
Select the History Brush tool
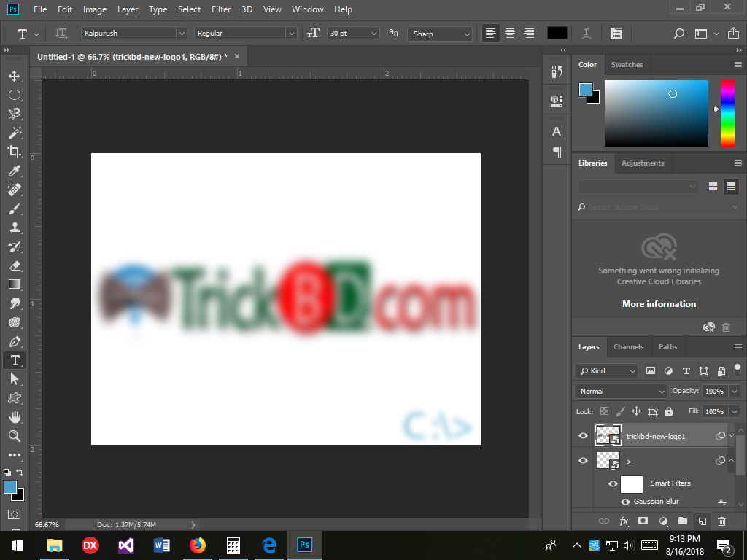pos(15,246)
